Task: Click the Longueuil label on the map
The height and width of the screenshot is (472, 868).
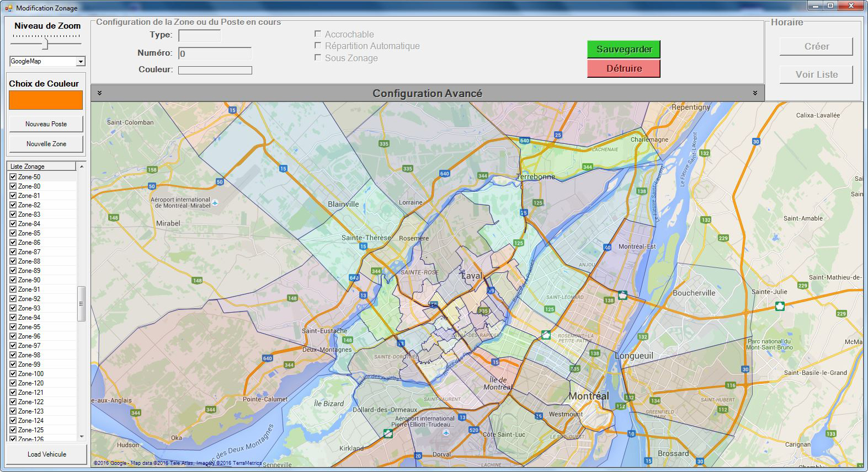Action: click(634, 356)
